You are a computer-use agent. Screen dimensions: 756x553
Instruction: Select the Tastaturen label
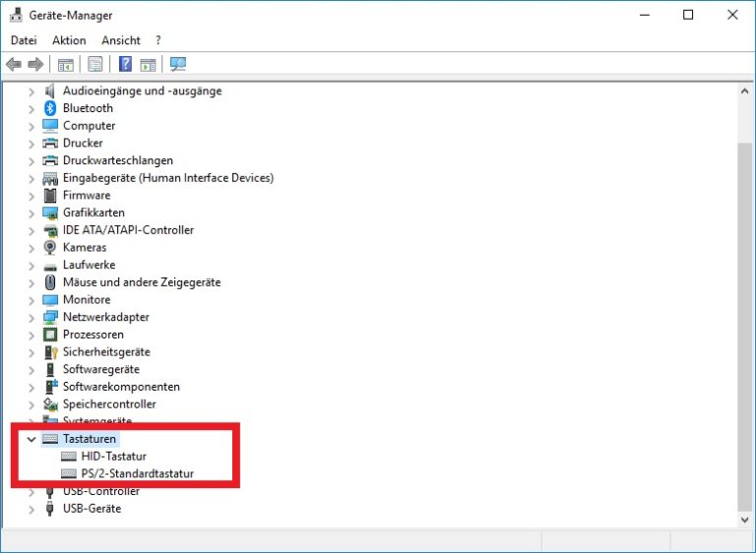tap(90, 439)
